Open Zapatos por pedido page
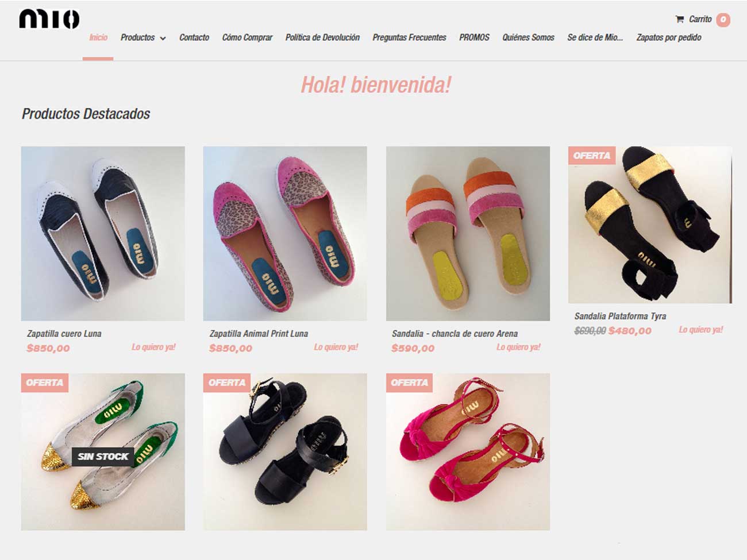The width and height of the screenshot is (747, 560). (668, 37)
